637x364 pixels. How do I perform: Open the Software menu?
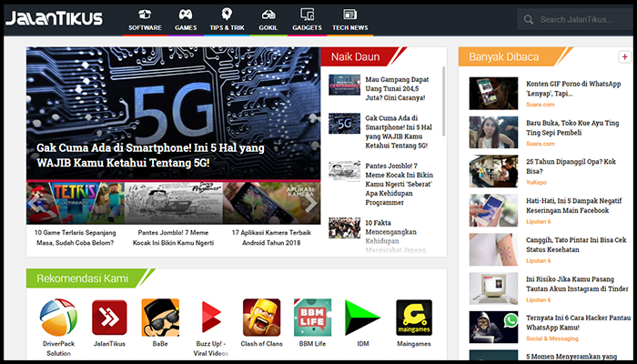(x=145, y=18)
